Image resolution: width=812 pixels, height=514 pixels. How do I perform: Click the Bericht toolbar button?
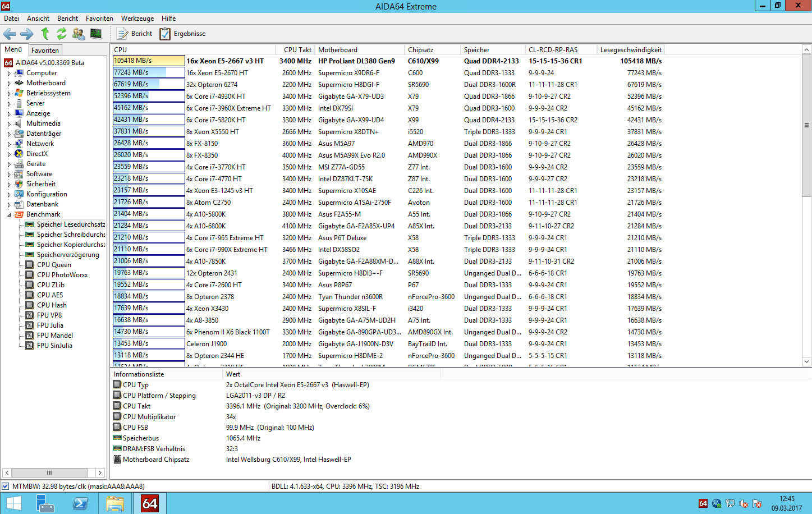coord(135,34)
